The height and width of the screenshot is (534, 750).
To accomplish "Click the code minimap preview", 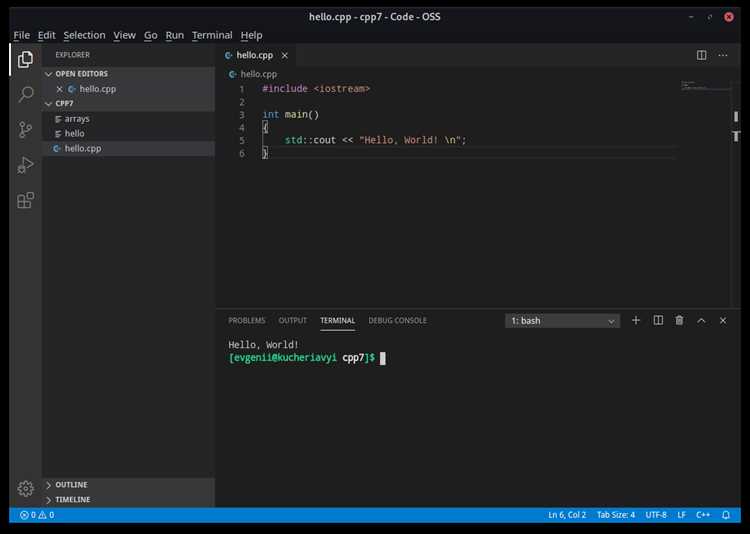I will (706, 86).
